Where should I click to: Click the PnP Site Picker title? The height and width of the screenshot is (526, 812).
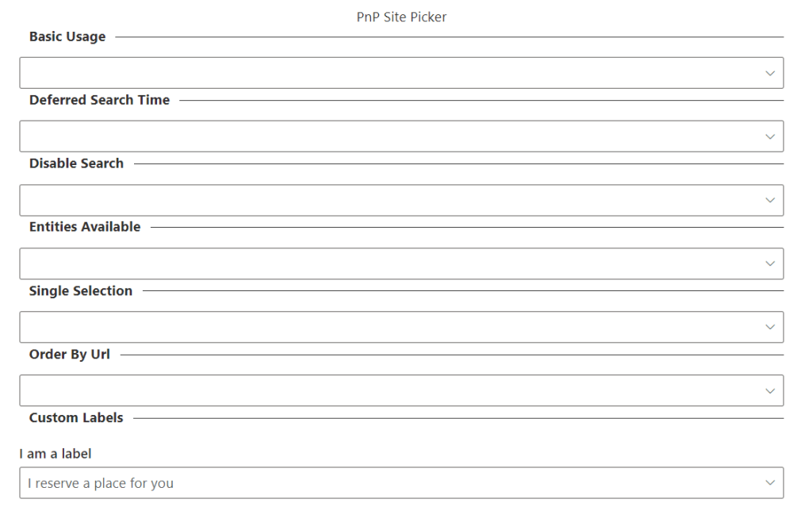(401, 17)
